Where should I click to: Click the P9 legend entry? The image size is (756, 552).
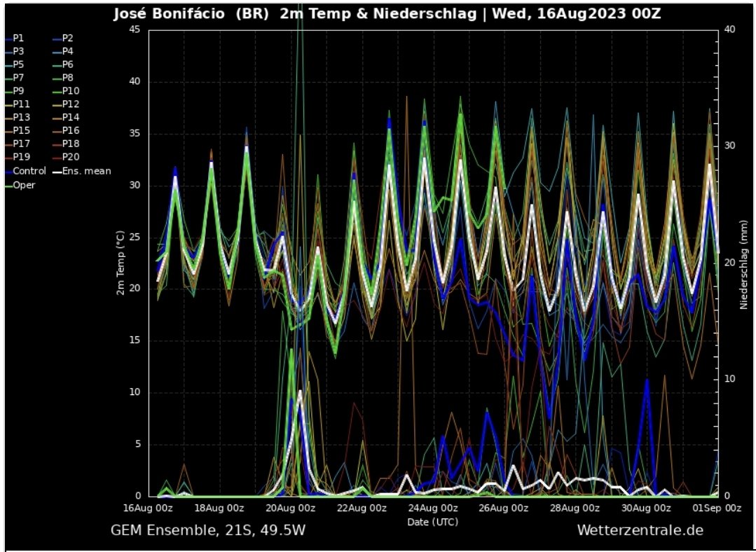coord(15,90)
